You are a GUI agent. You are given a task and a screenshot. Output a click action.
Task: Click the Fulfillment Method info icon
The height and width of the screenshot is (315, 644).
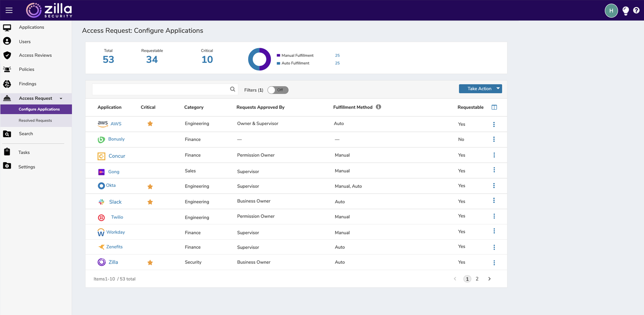coord(378,107)
